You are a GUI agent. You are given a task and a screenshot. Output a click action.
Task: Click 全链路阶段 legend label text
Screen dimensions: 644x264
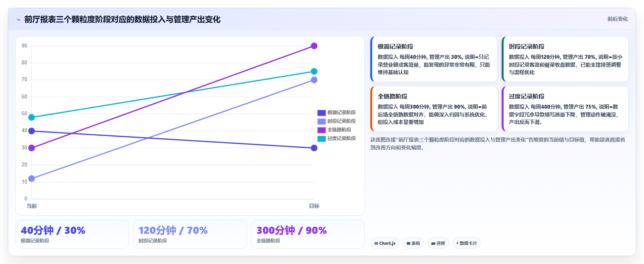(339, 130)
